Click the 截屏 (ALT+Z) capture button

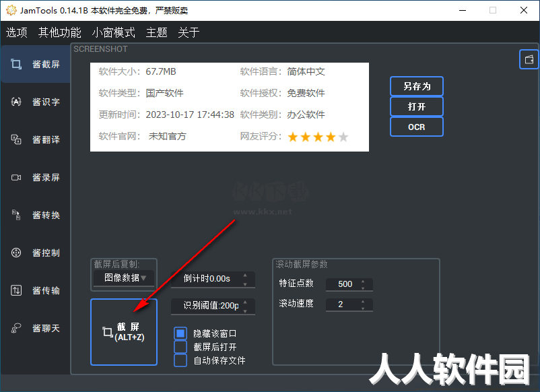[124, 332]
